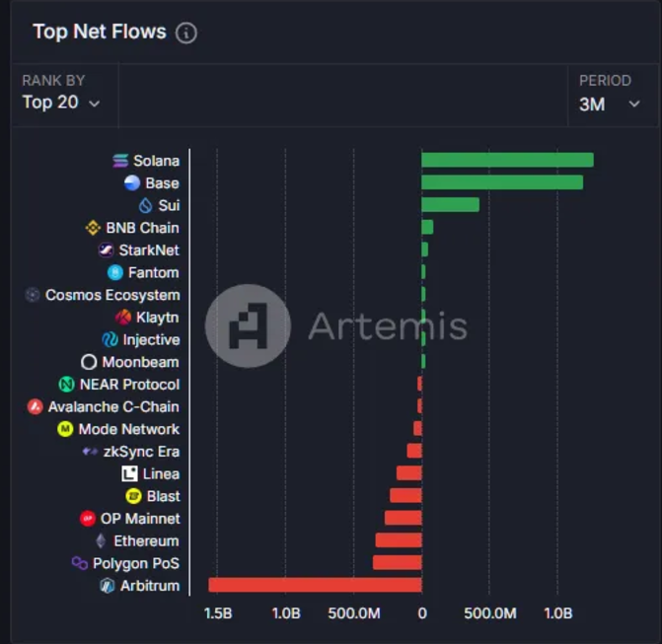
Task: Click the NEAR Protocol logo icon
Action: [x=67, y=385]
